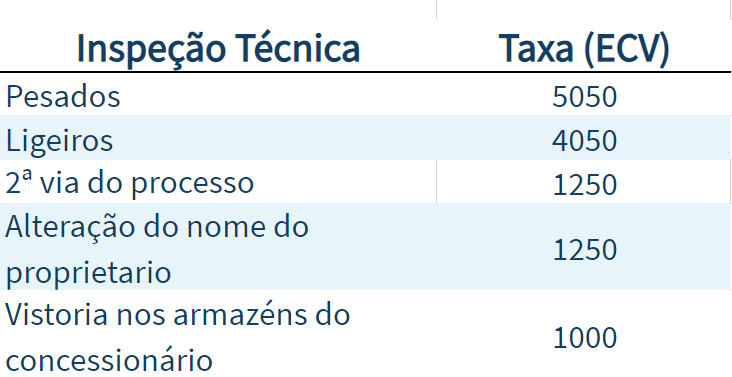Click the word concessionário
This screenshot has width=732, height=377.
coord(109,360)
